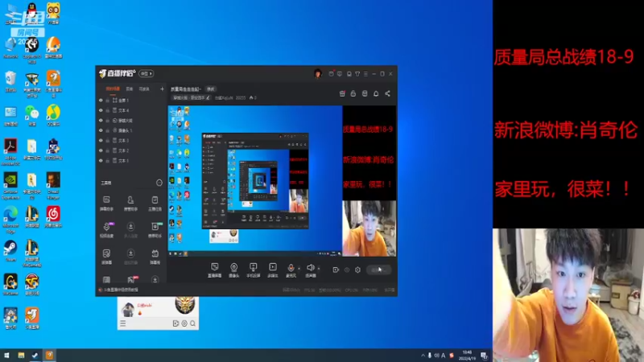Toggle the lock on 全屏 1 source
This screenshot has width=644, height=362.
click(108, 100)
